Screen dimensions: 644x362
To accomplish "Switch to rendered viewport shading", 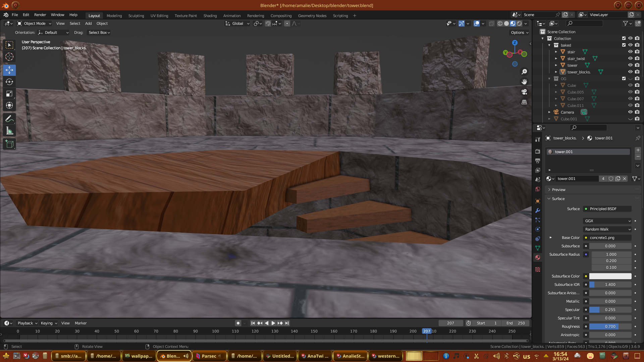I will point(519,23).
